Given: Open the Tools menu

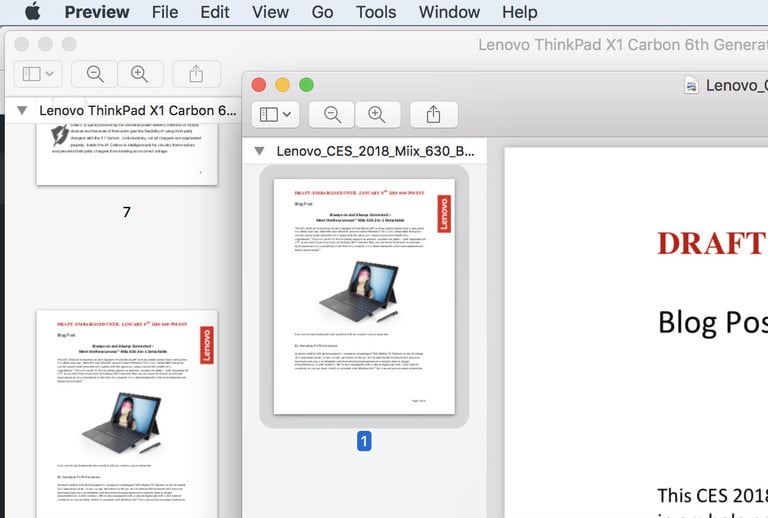Looking at the screenshot, I should click(376, 12).
